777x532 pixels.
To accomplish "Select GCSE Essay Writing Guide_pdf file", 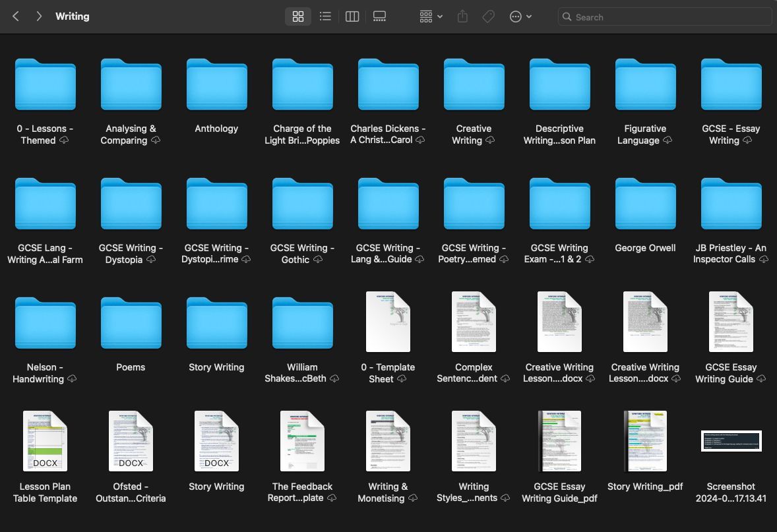I will click(559, 441).
